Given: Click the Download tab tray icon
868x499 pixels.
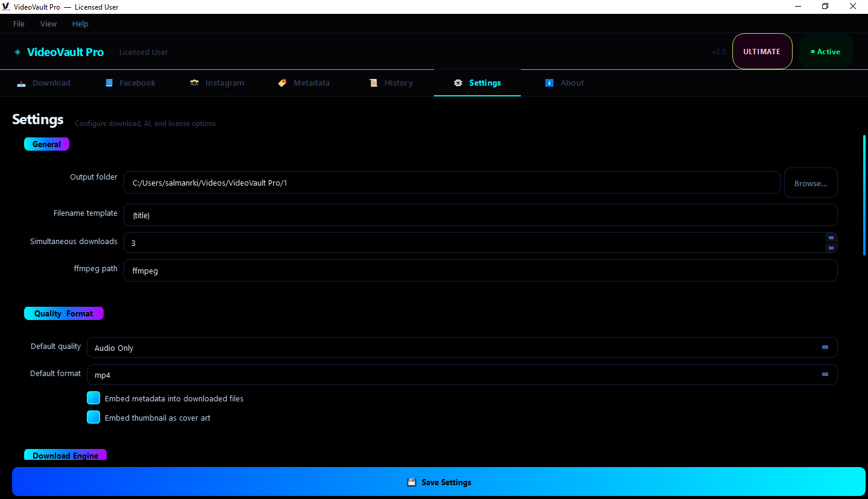Looking at the screenshot, I should (x=21, y=83).
